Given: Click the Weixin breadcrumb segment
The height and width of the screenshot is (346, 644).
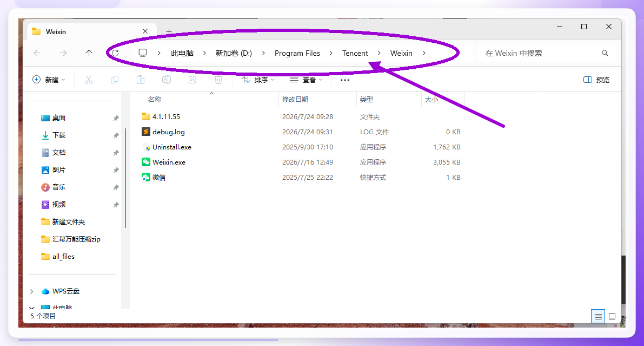Looking at the screenshot, I should (401, 53).
